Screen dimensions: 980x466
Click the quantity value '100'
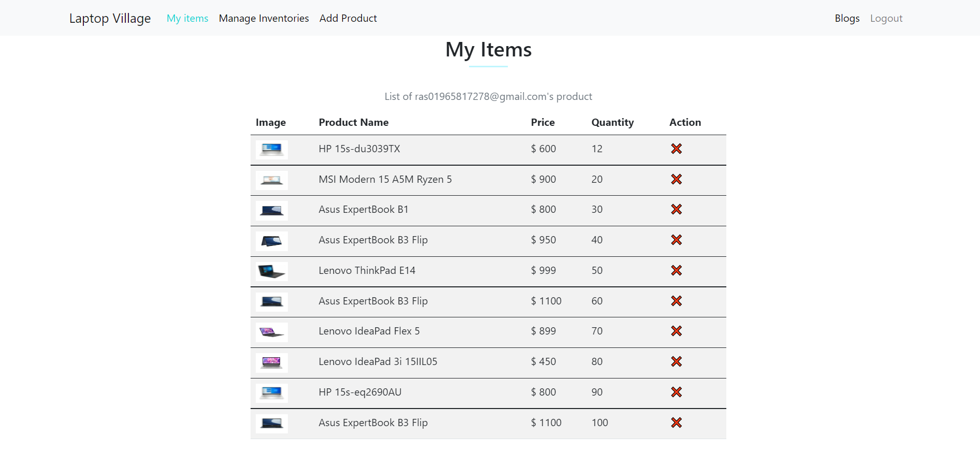tap(599, 423)
